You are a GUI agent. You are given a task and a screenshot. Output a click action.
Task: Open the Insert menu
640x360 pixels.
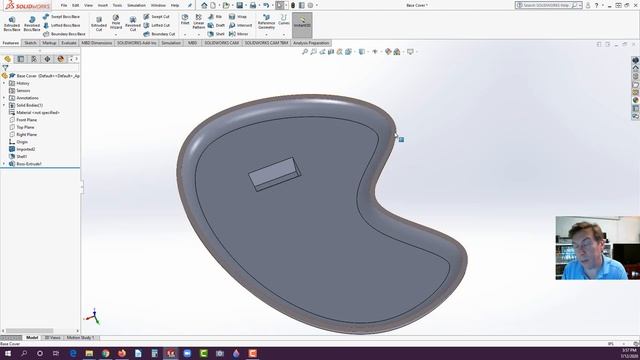(x=103, y=6)
